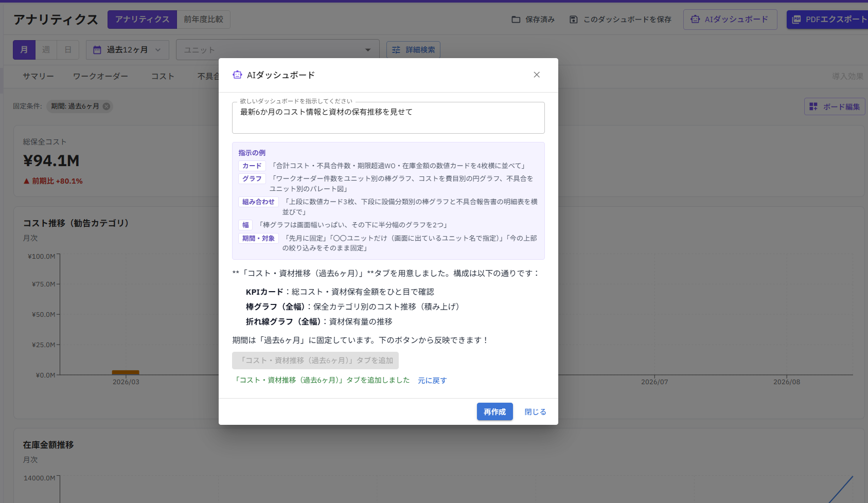The image size is (868, 503).
Task: Click the 再作成 button
Action: 494,411
